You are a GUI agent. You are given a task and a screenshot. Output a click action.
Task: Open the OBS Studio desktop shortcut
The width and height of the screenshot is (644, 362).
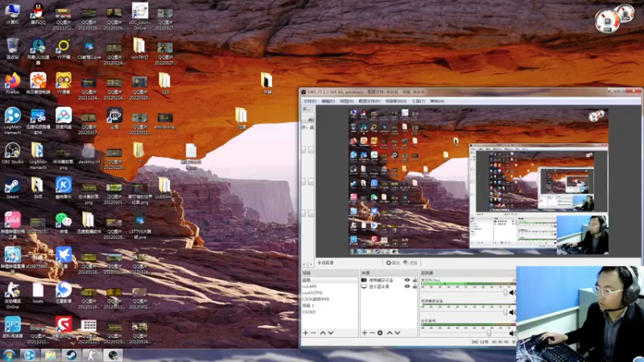point(12,154)
